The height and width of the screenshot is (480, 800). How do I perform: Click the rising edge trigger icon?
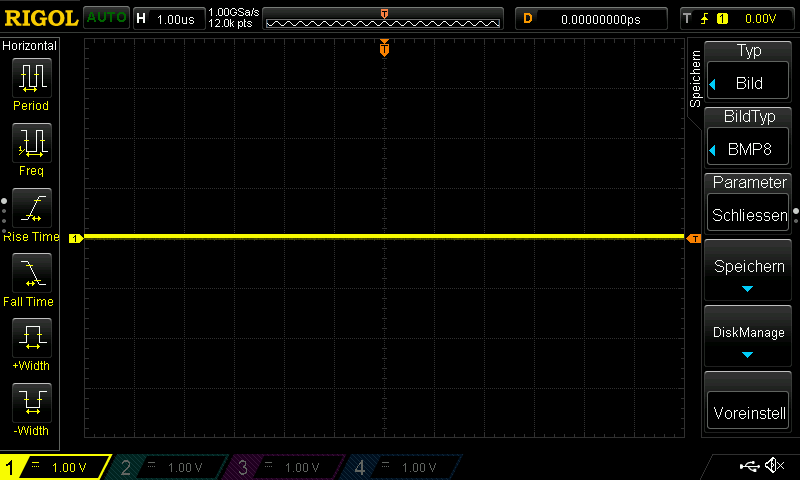705,19
